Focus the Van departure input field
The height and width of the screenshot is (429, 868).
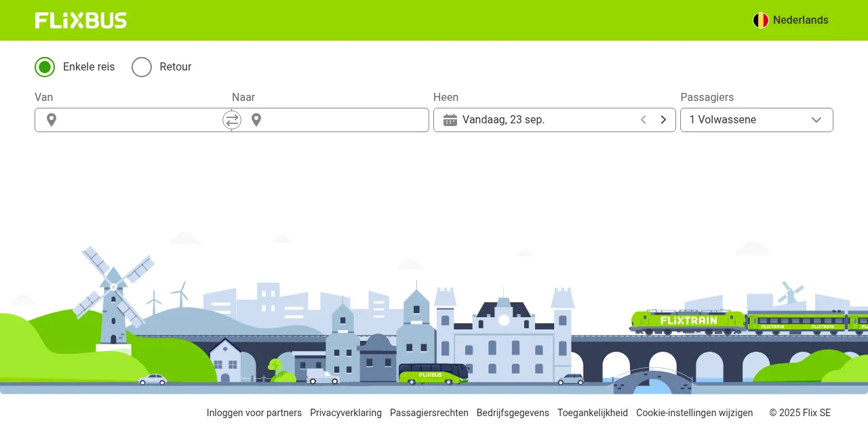tap(133, 120)
